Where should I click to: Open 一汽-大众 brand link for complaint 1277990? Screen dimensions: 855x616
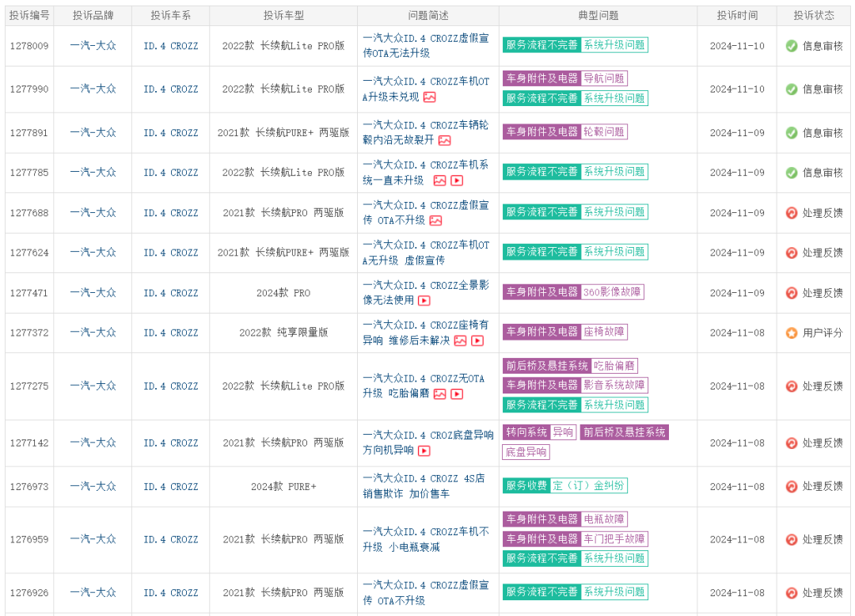93,89
